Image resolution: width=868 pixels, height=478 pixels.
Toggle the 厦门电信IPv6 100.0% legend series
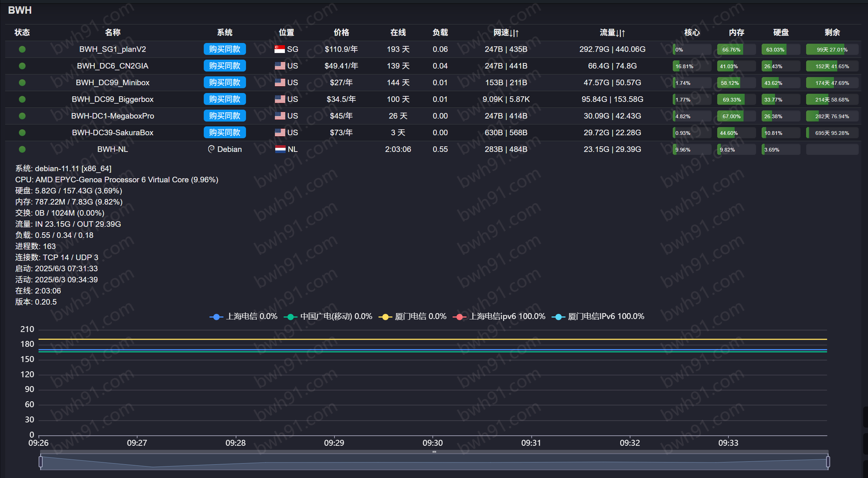(598, 316)
